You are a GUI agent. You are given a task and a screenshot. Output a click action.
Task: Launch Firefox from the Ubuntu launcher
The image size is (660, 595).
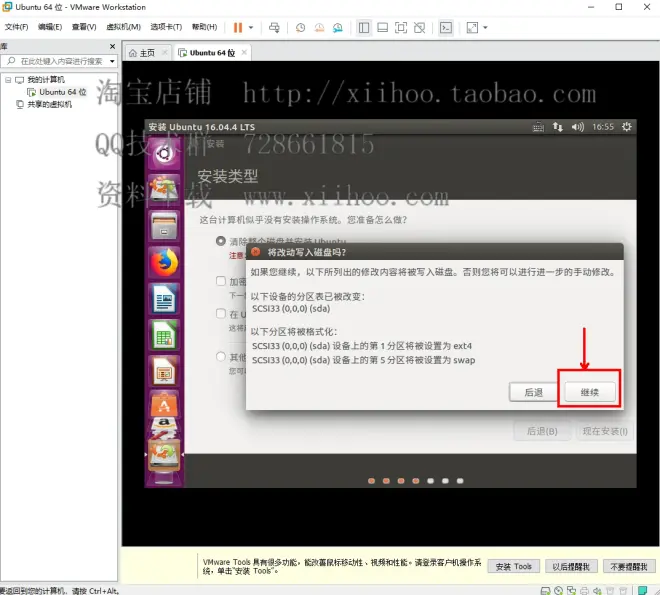pos(164,262)
